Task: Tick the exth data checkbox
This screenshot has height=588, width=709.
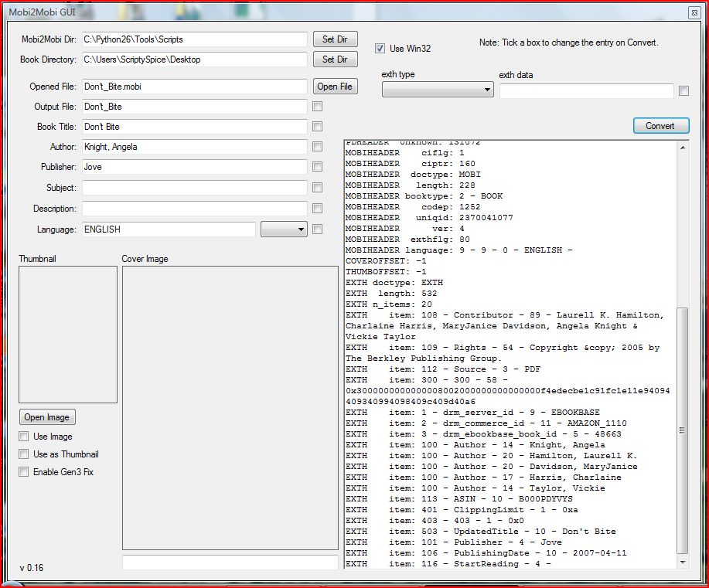Action: coord(683,91)
